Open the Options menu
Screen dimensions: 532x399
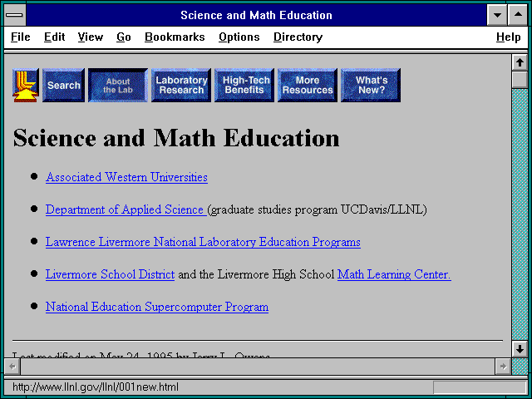239,37
